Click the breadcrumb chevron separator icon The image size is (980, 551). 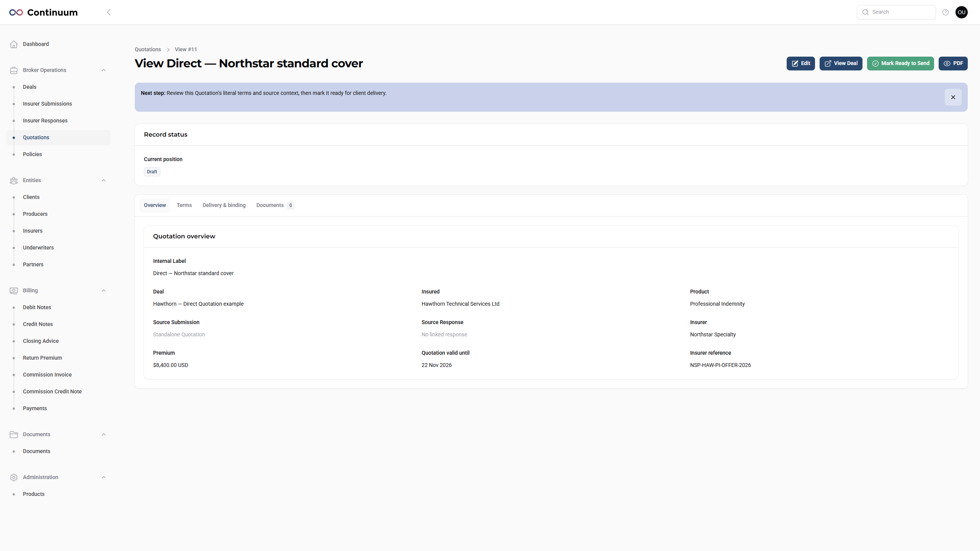pos(168,50)
